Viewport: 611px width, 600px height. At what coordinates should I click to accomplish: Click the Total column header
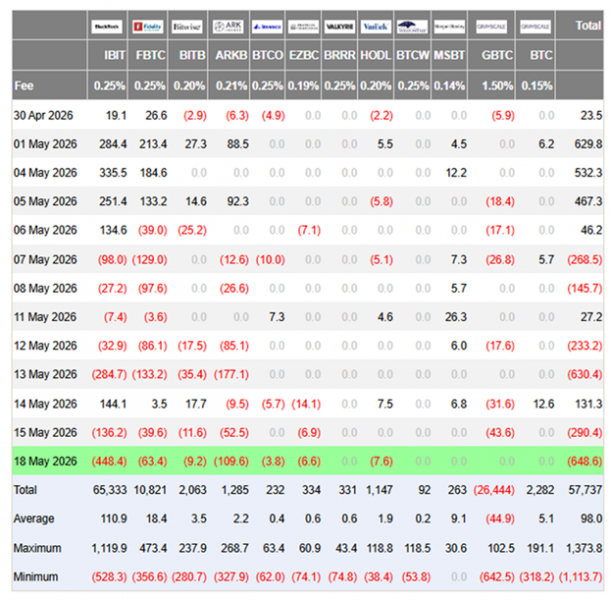pyautogui.click(x=588, y=26)
